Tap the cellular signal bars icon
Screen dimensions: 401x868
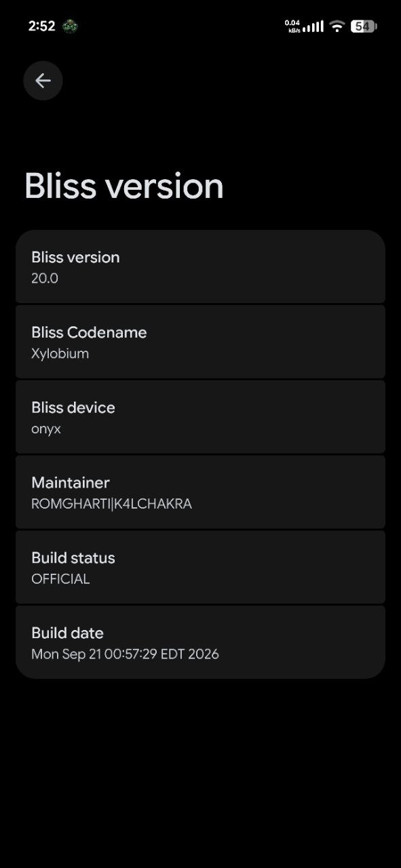(x=313, y=26)
